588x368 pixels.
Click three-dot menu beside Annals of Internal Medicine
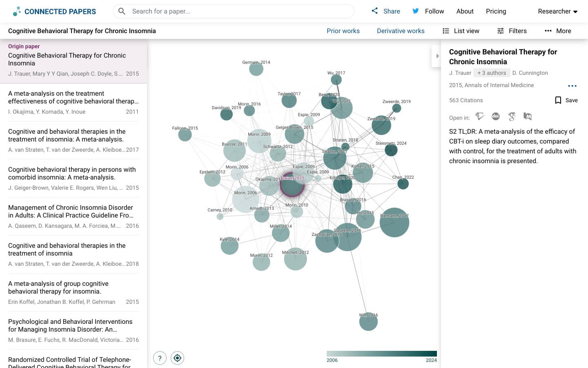click(572, 86)
